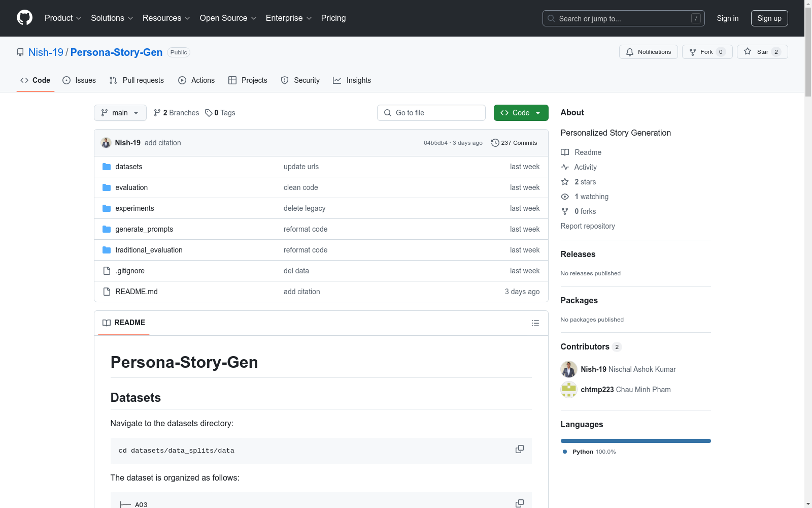
Task: Open the README.md file link
Action: tap(137, 292)
